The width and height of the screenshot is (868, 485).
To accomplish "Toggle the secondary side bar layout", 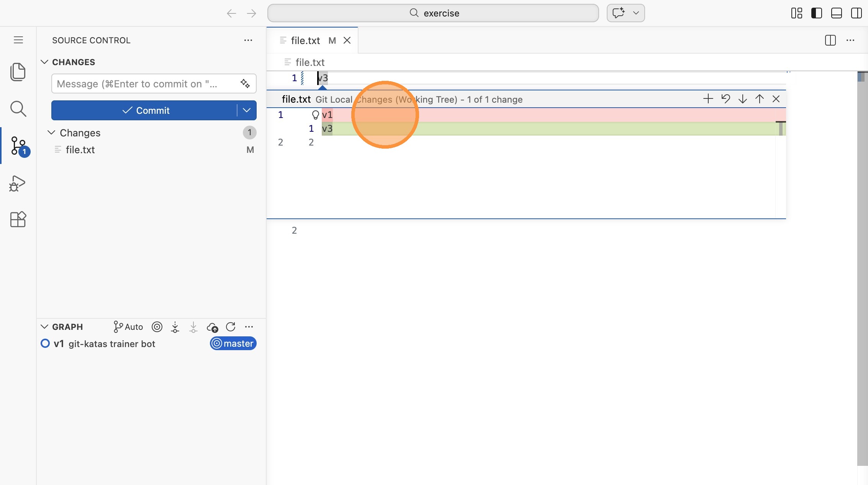I will pos(856,13).
